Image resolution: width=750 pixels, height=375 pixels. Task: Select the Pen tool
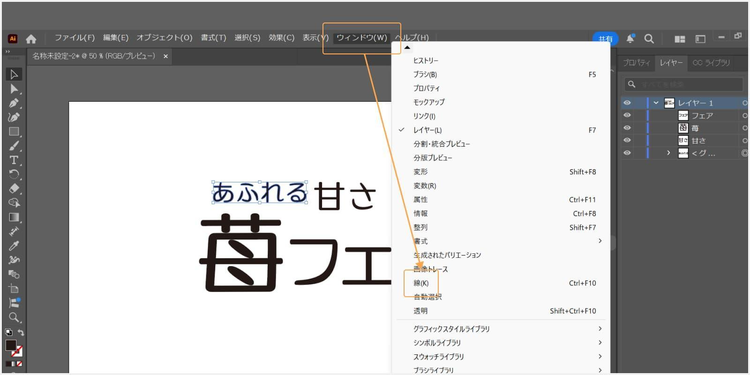pyautogui.click(x=14, y=103)
